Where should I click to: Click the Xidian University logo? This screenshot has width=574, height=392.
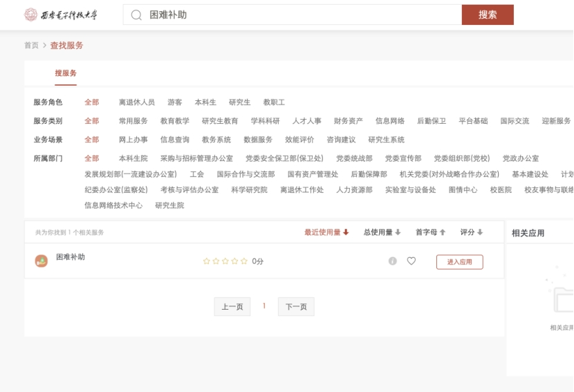pyautogui.click(x=61, y=15)
